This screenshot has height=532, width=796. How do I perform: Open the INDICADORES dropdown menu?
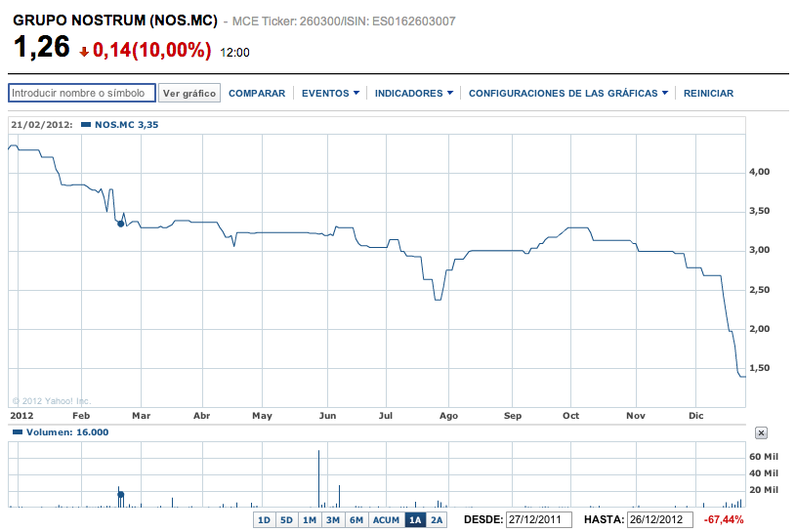tap(414, 94)
